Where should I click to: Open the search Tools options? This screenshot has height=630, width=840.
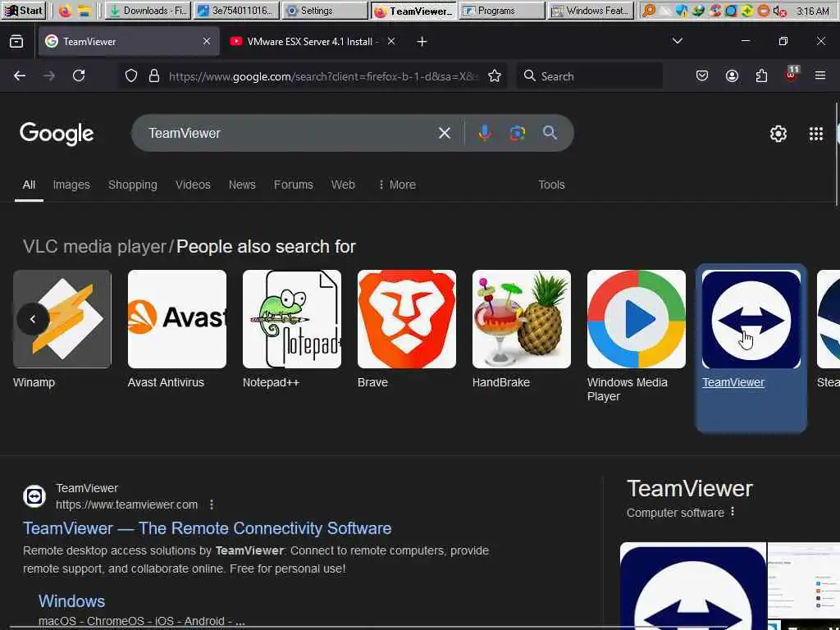[551, 185]
